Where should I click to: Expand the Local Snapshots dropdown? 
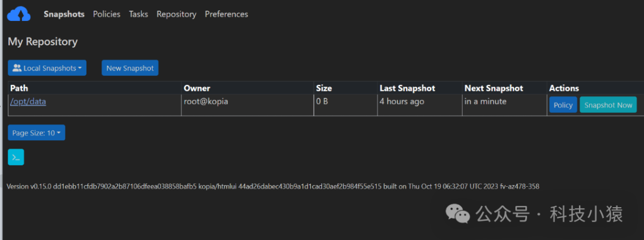coord(47,68)
